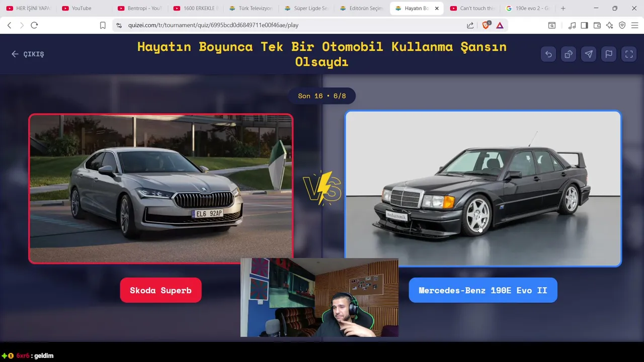
Task: Open a new browser tab
Action: pyautogui.click(x=563, y=8)
